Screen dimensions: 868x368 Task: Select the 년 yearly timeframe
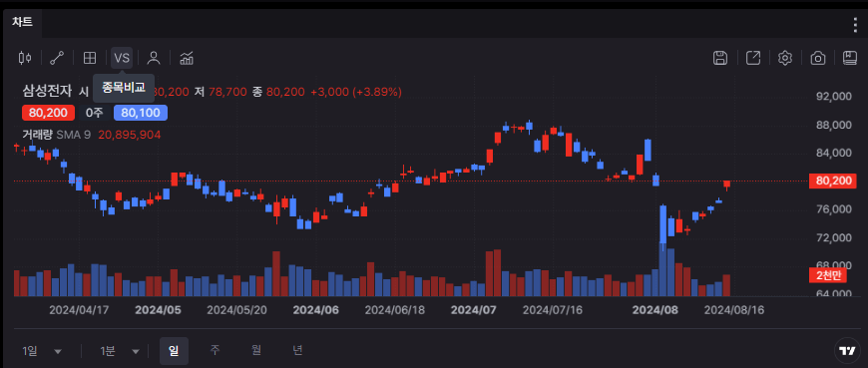298,350
